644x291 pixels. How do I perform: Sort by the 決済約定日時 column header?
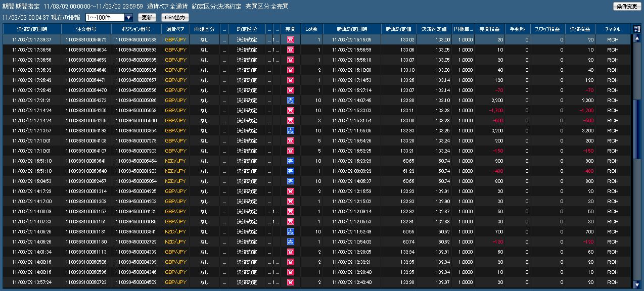pyautogui.click(x=32, y=29)
